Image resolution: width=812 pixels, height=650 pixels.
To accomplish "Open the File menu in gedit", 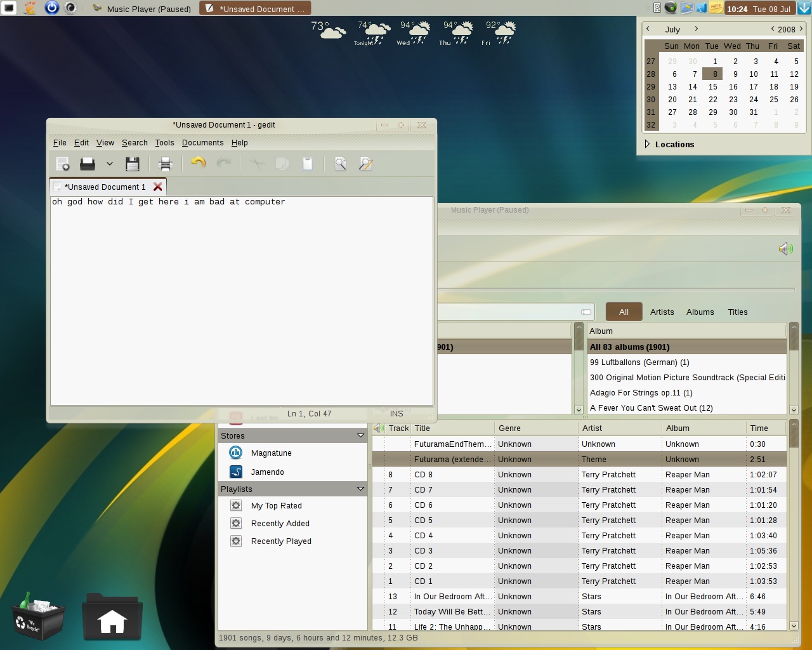I will click(x=60, y=143).
